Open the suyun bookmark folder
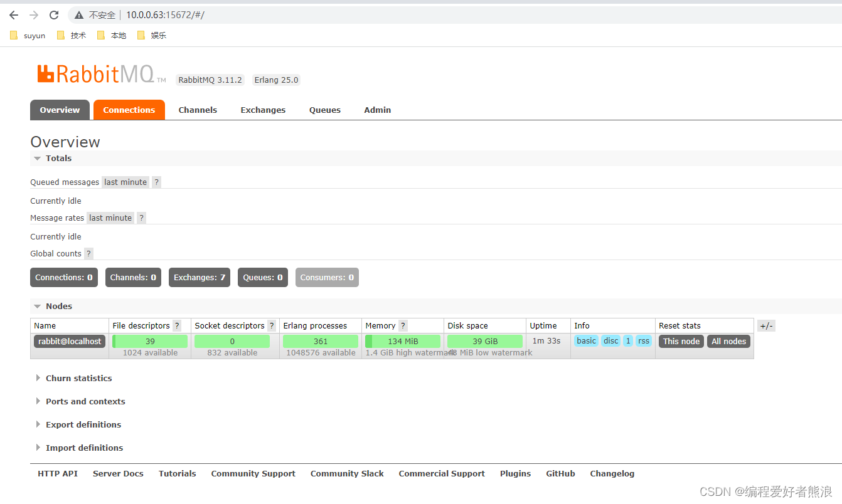Image resolution: width=842 pixels, height=504 pixels. [28, 36]
